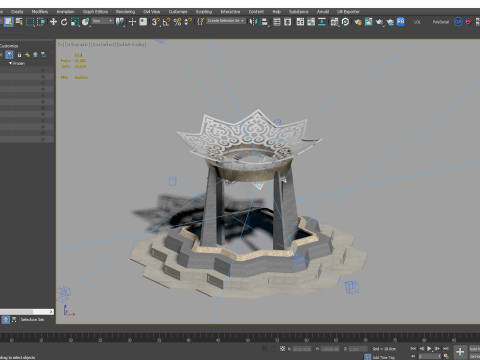480x360 pixels.
Task: Step to the next frame
Action: pos(437,349)
